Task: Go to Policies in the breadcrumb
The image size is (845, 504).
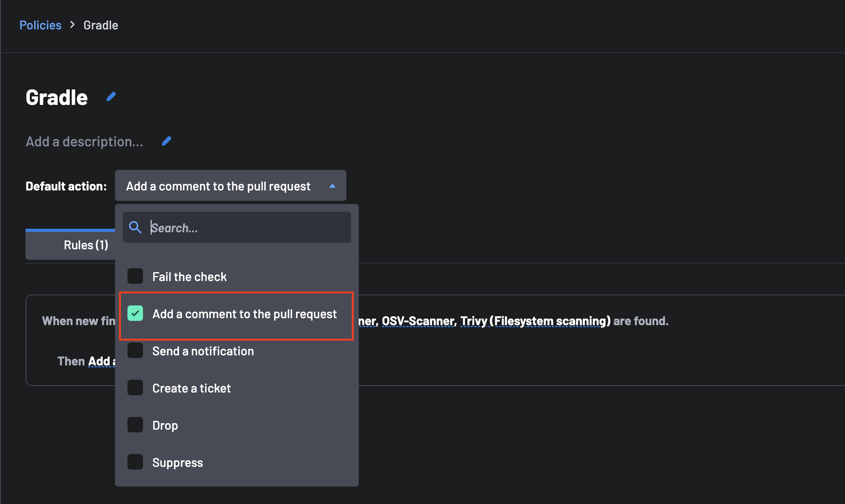Action: [40, 25]
